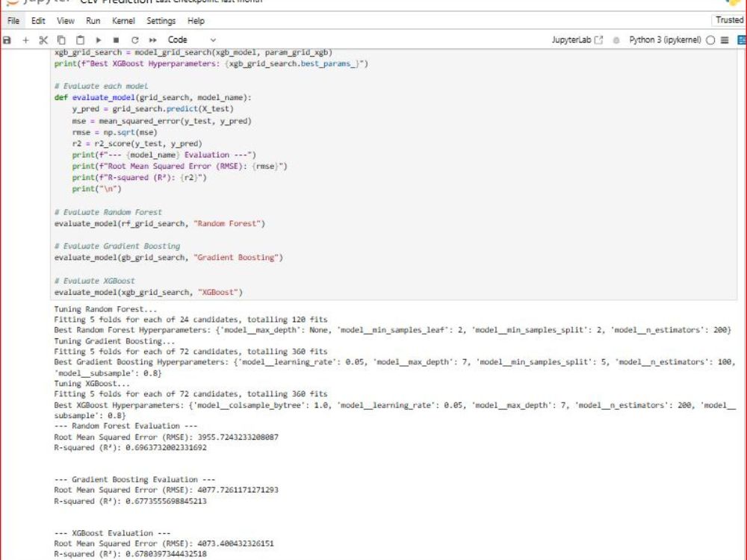The image size is (747, 560).
Task: Click the 'Tuning Random Forest...' output line
Action: [105, 310]
